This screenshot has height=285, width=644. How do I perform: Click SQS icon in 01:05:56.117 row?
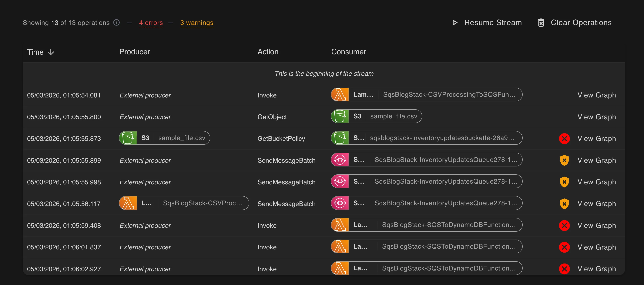340,203
